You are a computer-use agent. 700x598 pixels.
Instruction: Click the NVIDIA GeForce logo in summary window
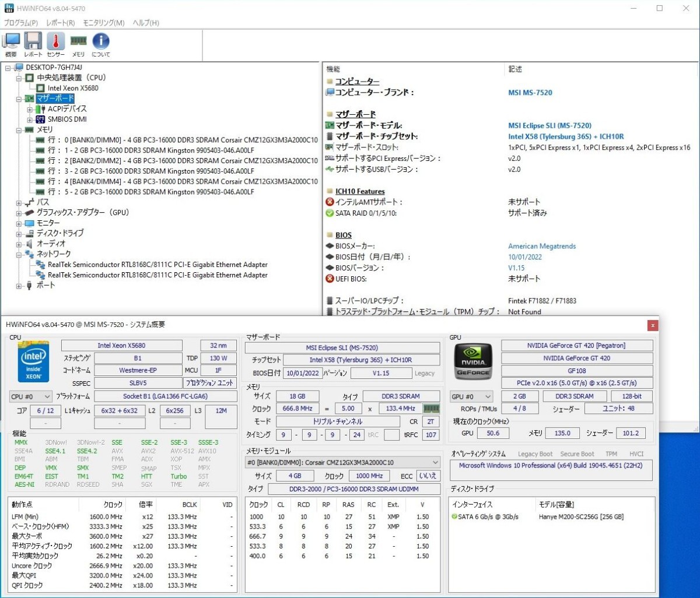[x=473, y=360]
